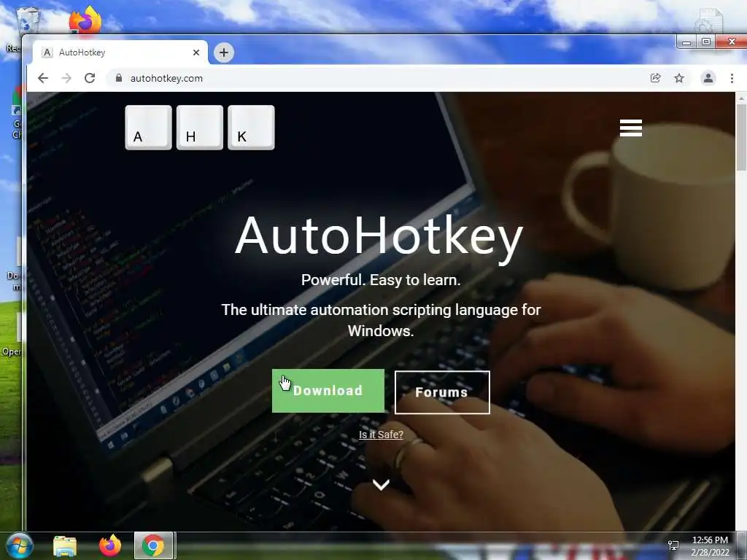
Task: Click the H key logo
Action: (200, 128)
